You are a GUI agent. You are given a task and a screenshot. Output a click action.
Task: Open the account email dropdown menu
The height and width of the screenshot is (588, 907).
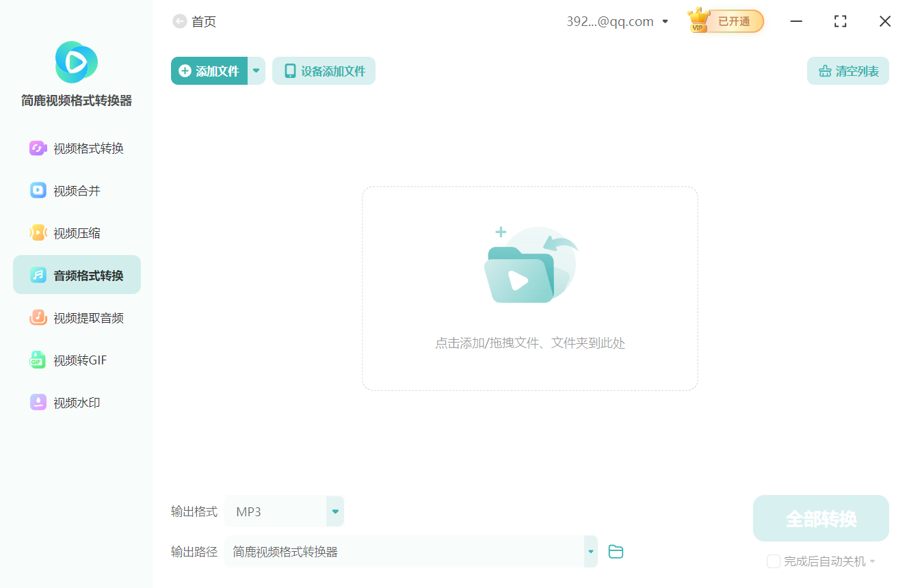664,21
